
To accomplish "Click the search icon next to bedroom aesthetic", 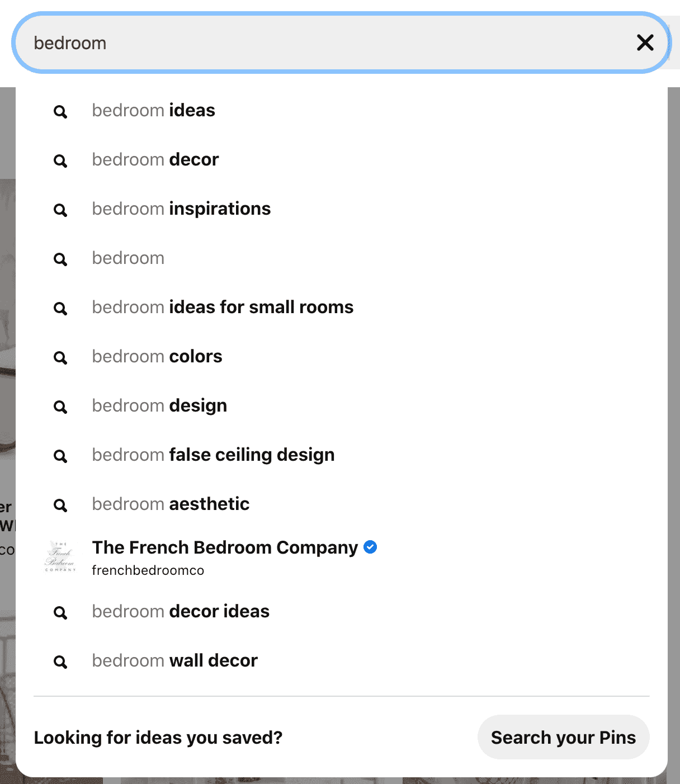I will tap(60, 505).
